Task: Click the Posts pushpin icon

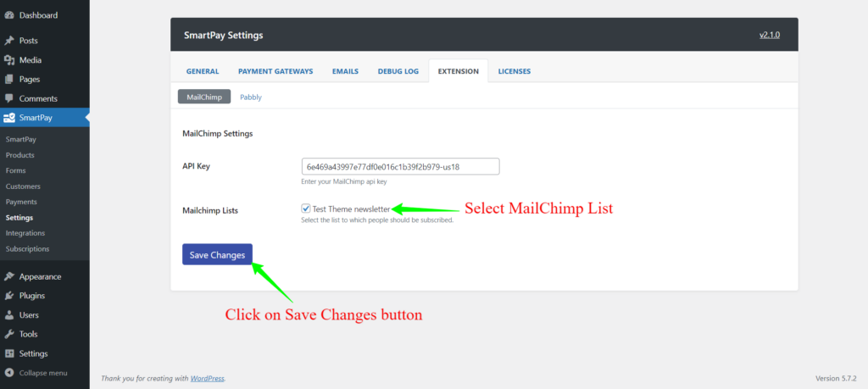Action: [8, 41]
